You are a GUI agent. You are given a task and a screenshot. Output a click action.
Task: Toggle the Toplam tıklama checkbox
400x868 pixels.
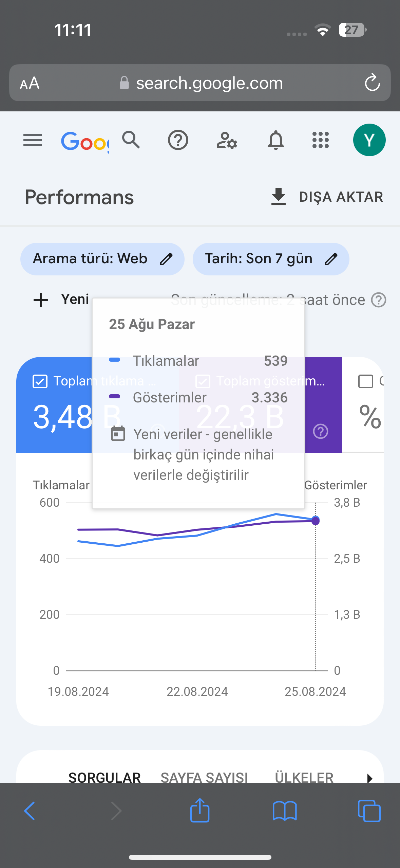click(40, 381)
